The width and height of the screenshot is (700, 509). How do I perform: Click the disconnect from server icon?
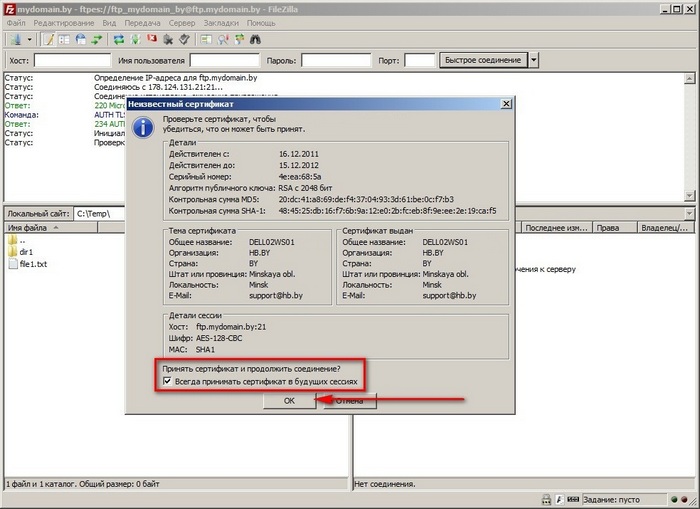(168, 40)
